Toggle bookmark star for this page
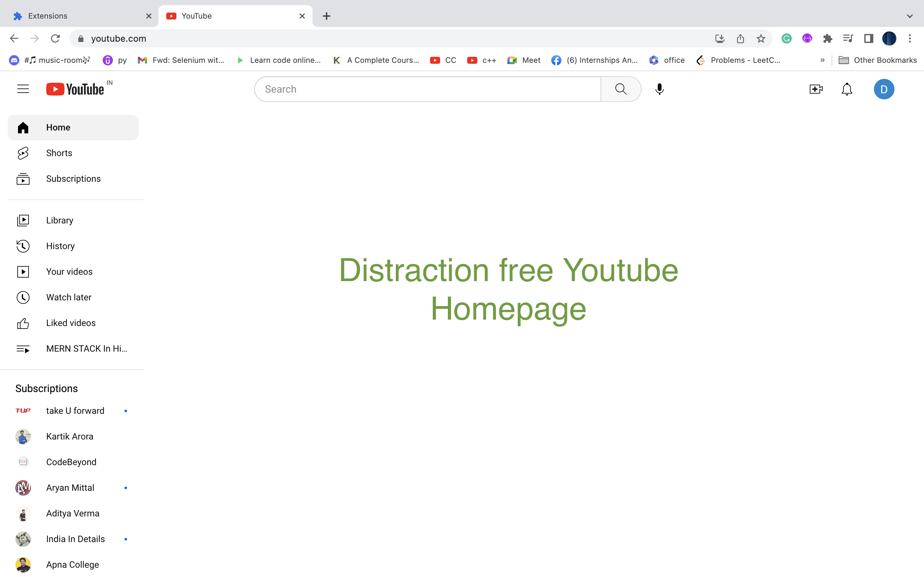This screenshot has width=924, height=577. point(761,38)
